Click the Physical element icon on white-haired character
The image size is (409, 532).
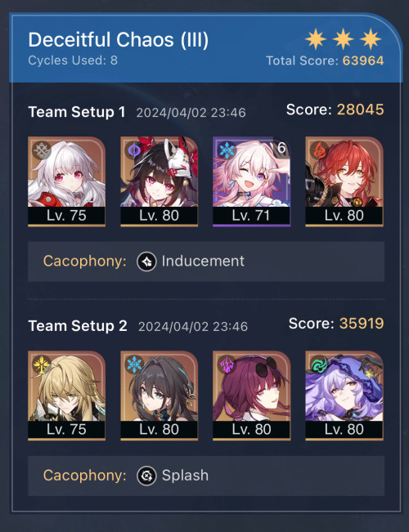click(x=42, y=150)
